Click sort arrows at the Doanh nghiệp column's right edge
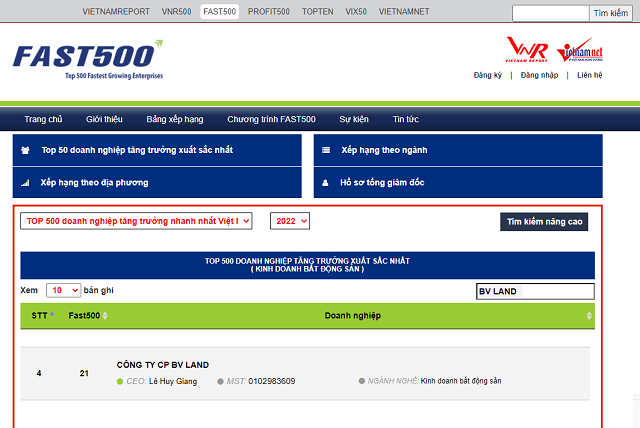640x428 pixels. tap(589, 316)
